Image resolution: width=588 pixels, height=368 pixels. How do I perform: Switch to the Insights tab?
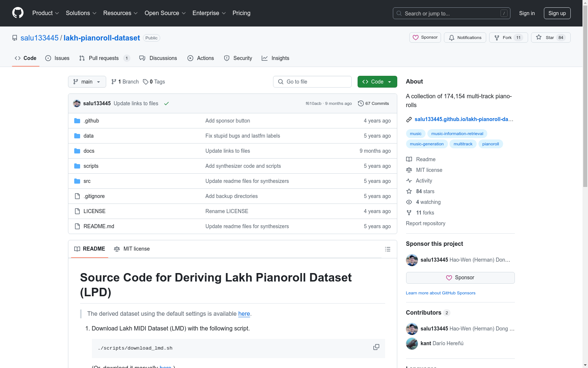pyautogui.click(x=276, y=58)
